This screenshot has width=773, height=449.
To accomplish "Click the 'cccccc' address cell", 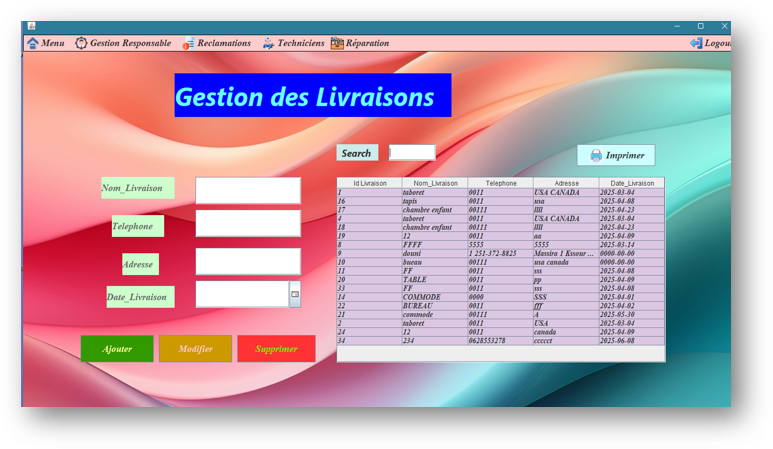I will coord(566,341).
